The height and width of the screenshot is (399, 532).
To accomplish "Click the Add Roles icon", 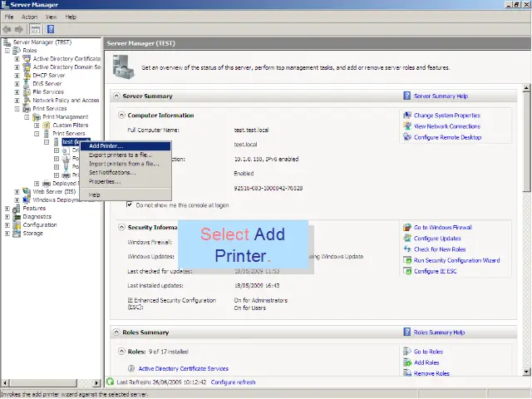I will click(x=407, y=362).
